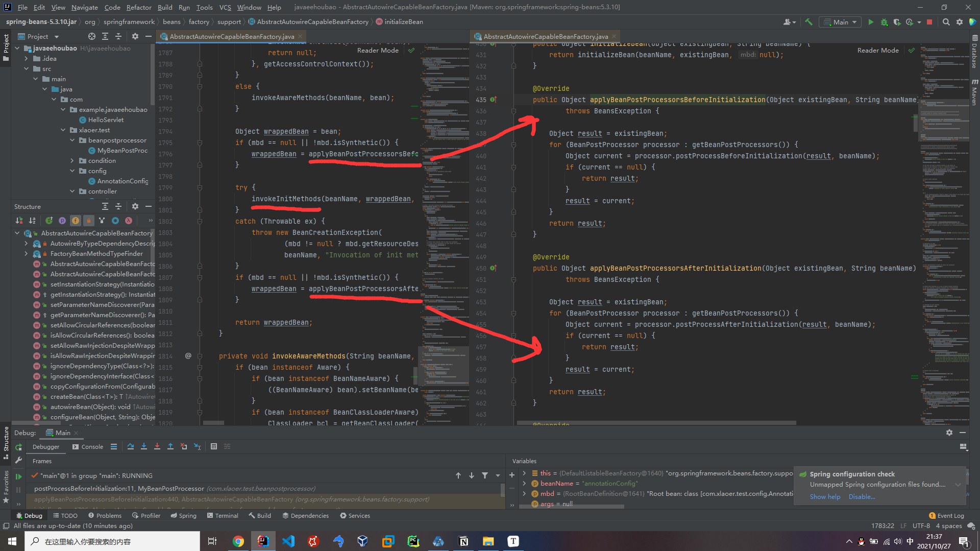Click Build project hammer icon

tap(808, 22)
